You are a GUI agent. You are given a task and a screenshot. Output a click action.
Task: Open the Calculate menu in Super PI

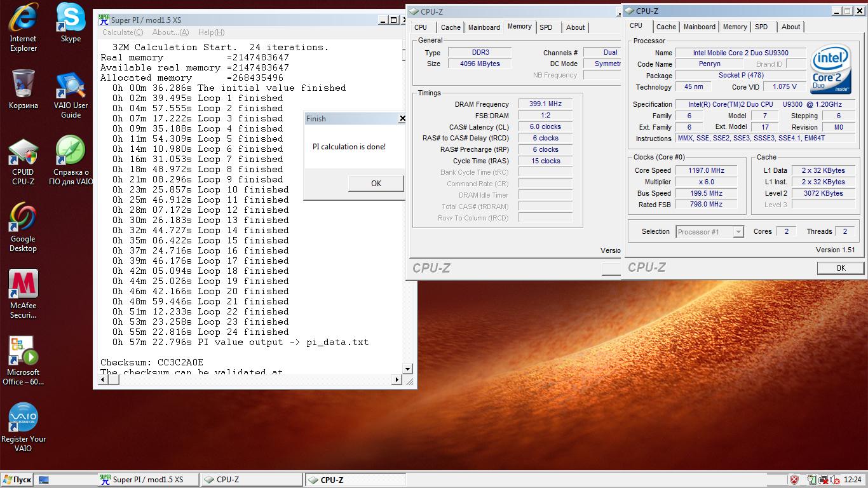tap(123, 32)
